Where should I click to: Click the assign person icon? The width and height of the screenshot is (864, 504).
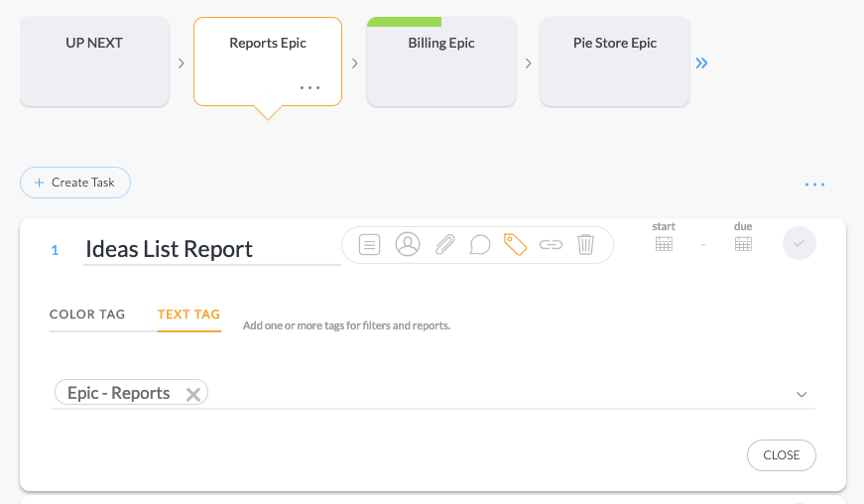(x=408, y=244)
